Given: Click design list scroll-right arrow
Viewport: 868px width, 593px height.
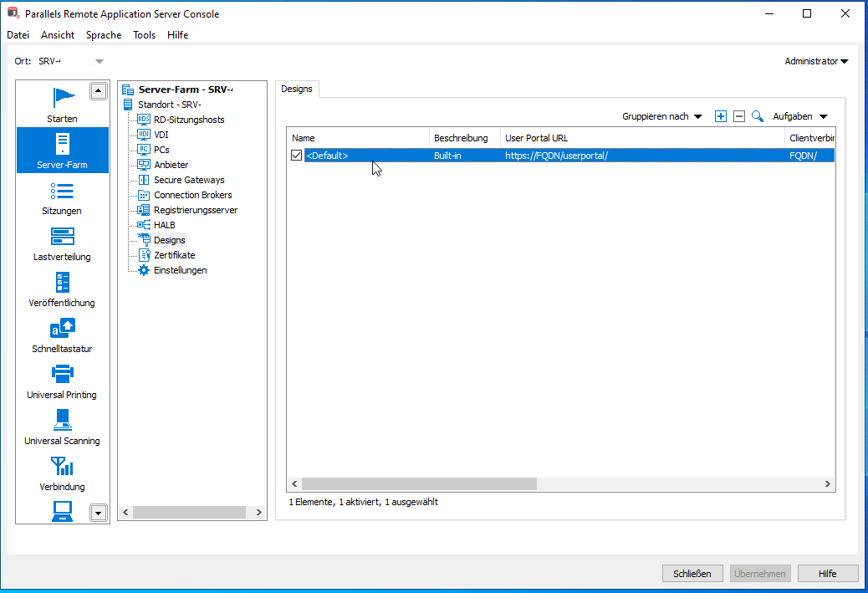Looking at the screenshot, I should coord(828,484).
